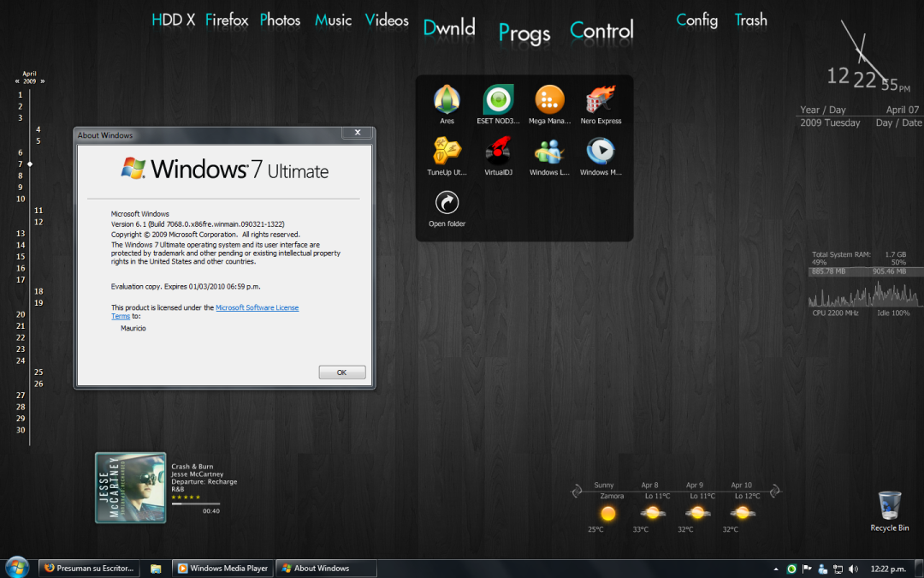Click the taskbar clock 12:22 p.m.
The image size is (924, 578).
point(888,569)
